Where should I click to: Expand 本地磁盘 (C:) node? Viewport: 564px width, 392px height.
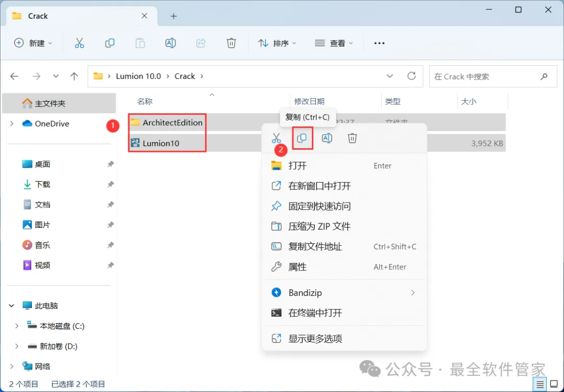pyautogui.click(x=17, y=326)
